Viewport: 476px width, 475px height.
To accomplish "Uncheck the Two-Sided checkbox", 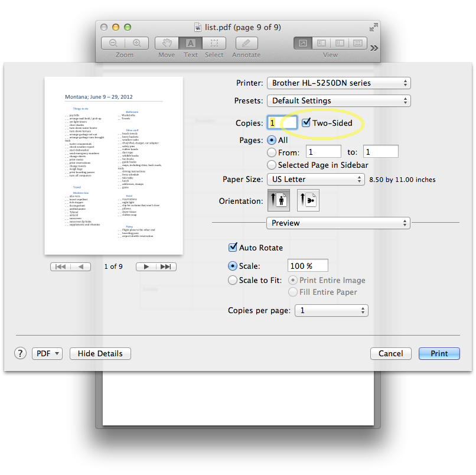I will pos(306,123).
